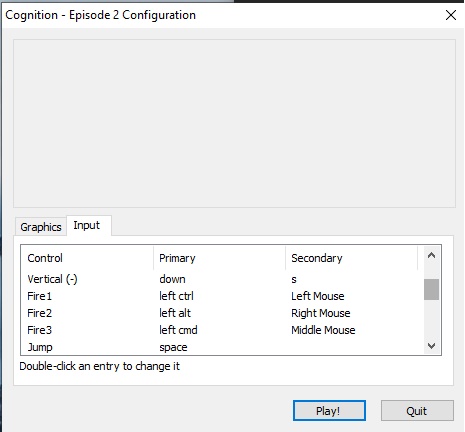Click the Secondary column header
The image size is (465, 432).
click(352, 258)
